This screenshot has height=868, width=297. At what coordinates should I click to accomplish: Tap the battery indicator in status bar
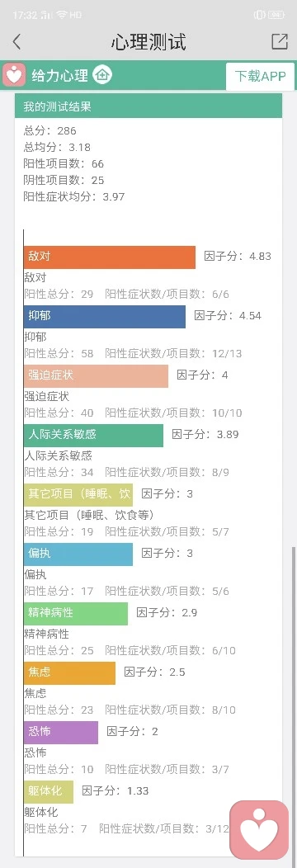click(x=276, y=15)
